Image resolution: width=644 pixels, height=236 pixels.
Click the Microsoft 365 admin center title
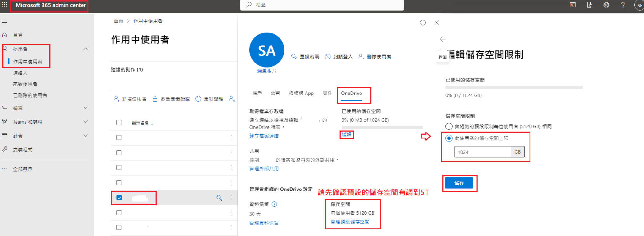pos(51,5)
